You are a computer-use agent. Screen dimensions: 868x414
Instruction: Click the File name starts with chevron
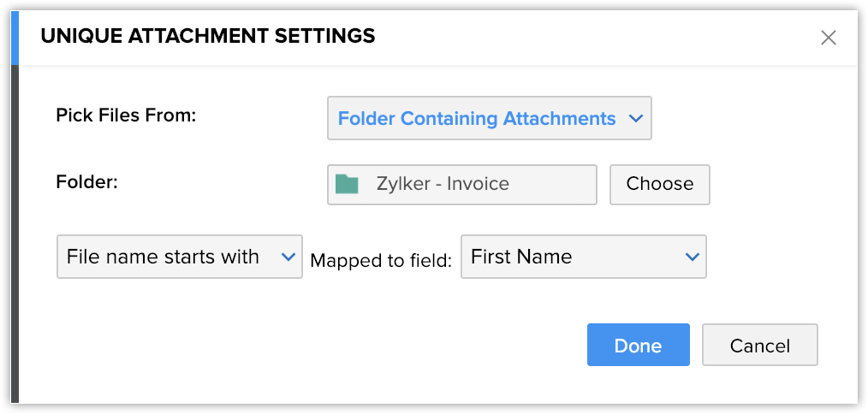coord(287,257)
